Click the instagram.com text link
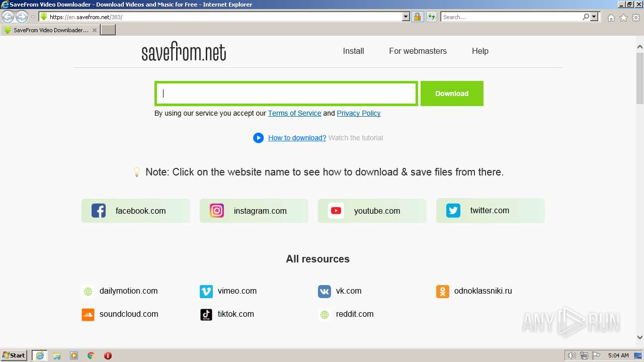 tap(260, 211)
